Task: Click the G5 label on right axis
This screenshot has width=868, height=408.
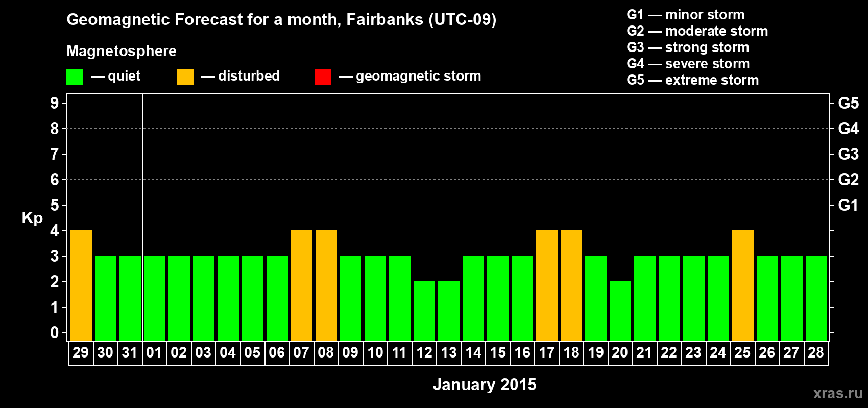Action: tap(849, 103)
